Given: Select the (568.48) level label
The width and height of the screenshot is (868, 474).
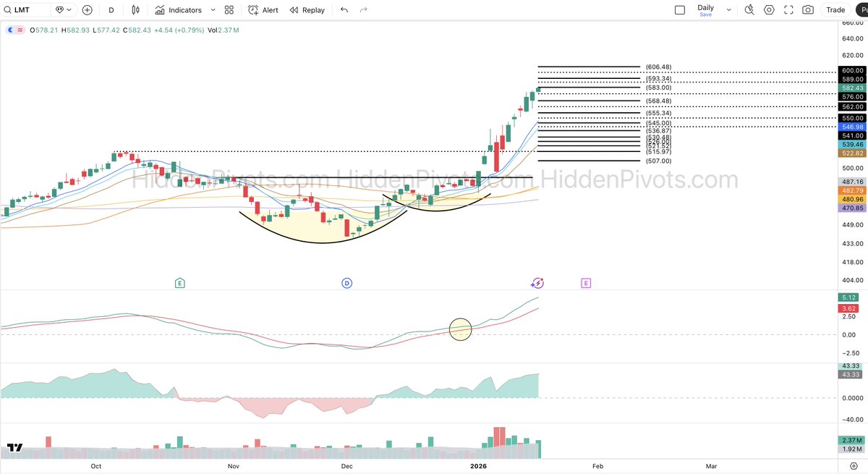Looking at the screenshot, I should pos(658,101).
